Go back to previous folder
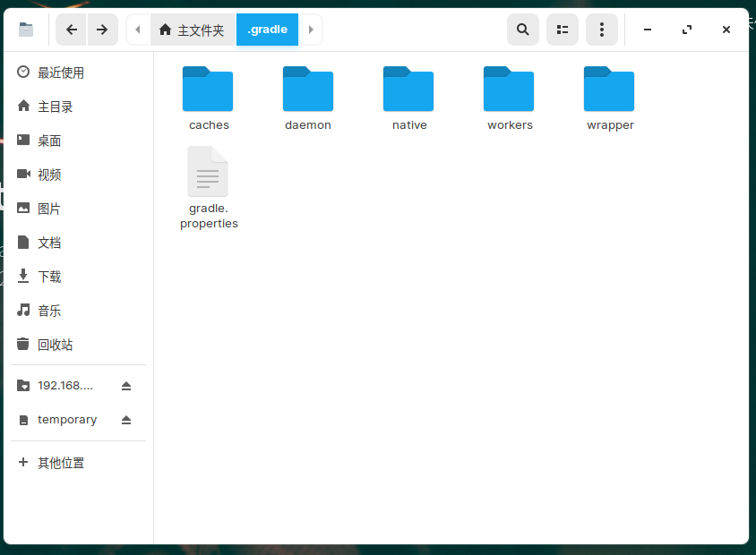 [x=72, y=30]
